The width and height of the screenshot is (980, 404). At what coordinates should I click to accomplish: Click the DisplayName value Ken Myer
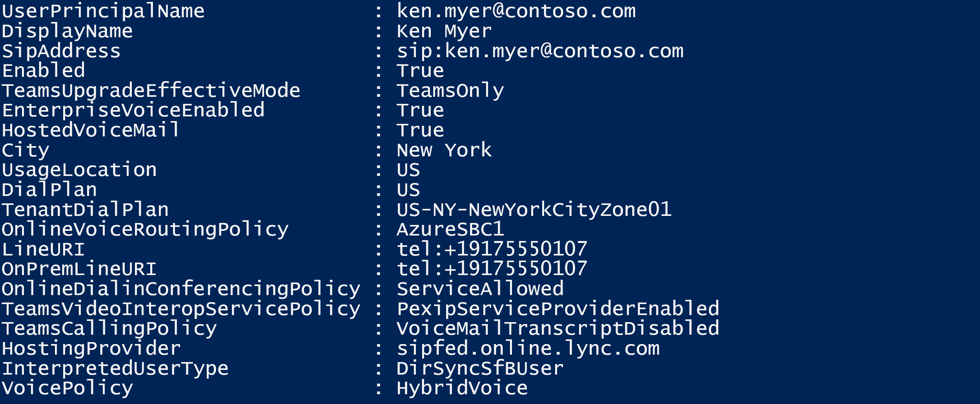coord(444,31)
